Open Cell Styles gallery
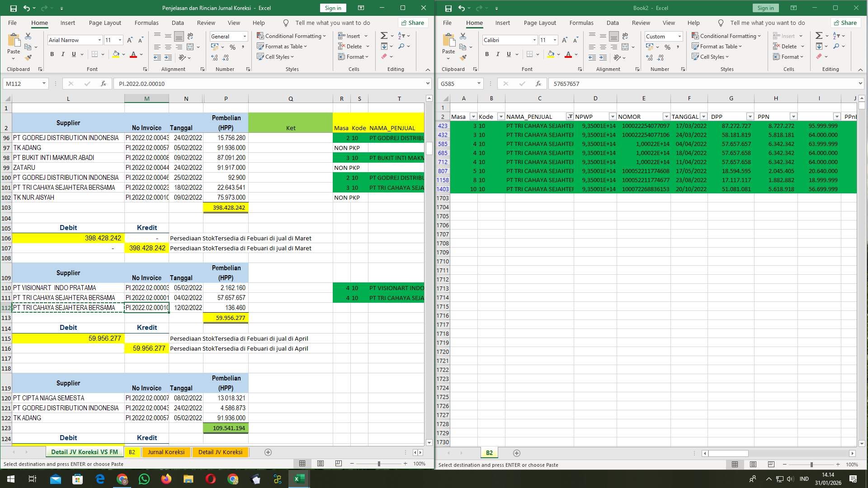868x488 pixels. 276,57
